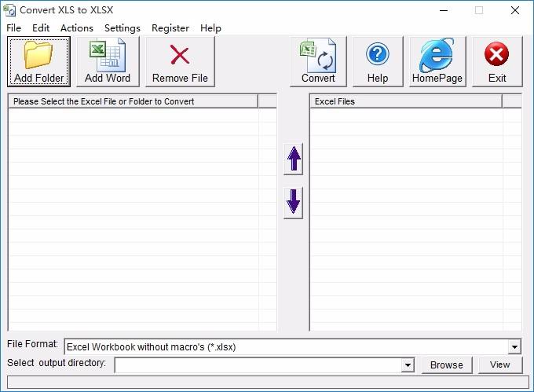The width and height of the screenshot is (534, 392).
Task: Click the red Exit toolbar button
Action: pos(497,61)
